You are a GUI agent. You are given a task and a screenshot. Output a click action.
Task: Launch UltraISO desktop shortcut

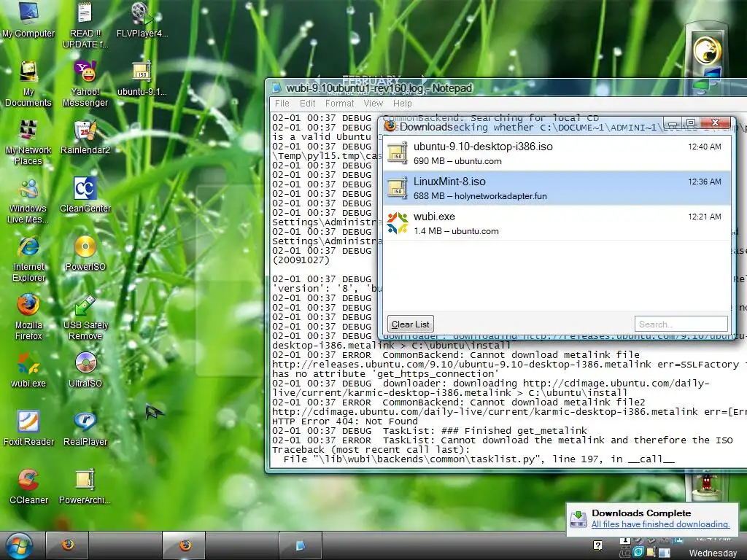[85, 370]
